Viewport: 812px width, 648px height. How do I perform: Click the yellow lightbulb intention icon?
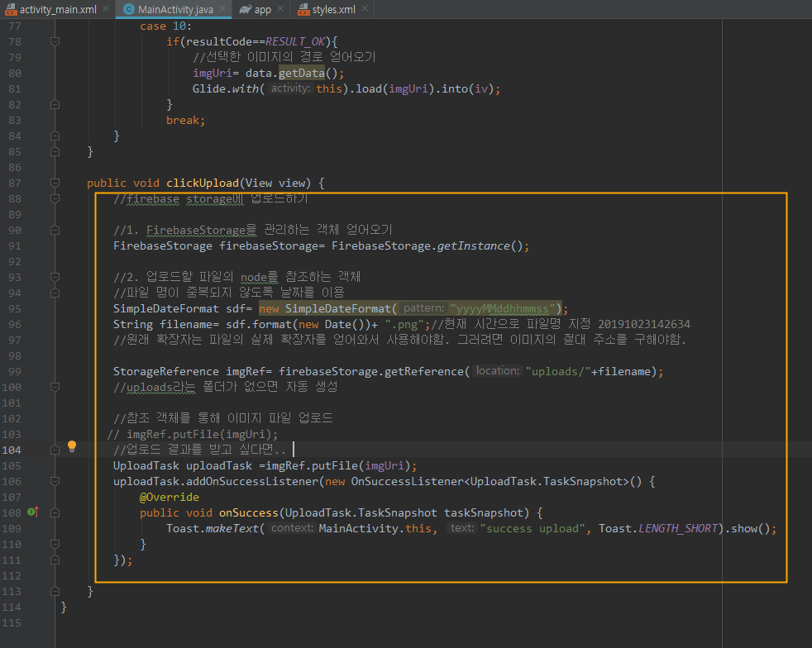(72, 446)
